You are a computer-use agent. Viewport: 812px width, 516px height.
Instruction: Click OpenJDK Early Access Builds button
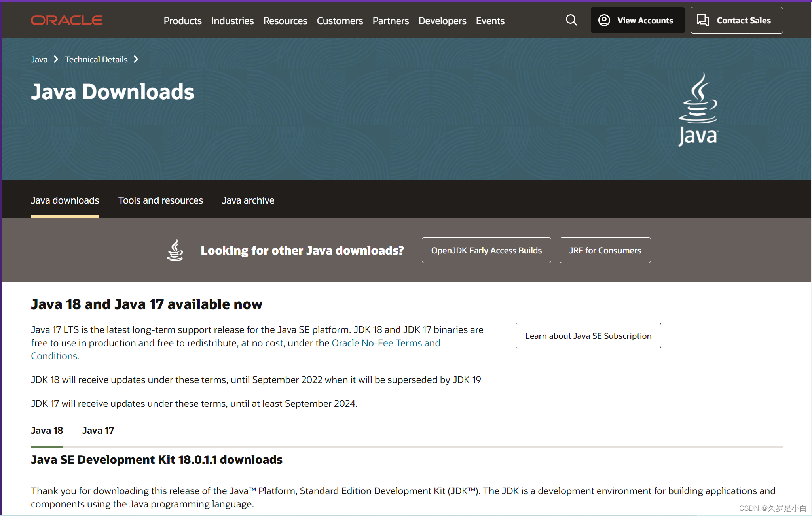tap(486, 250)
